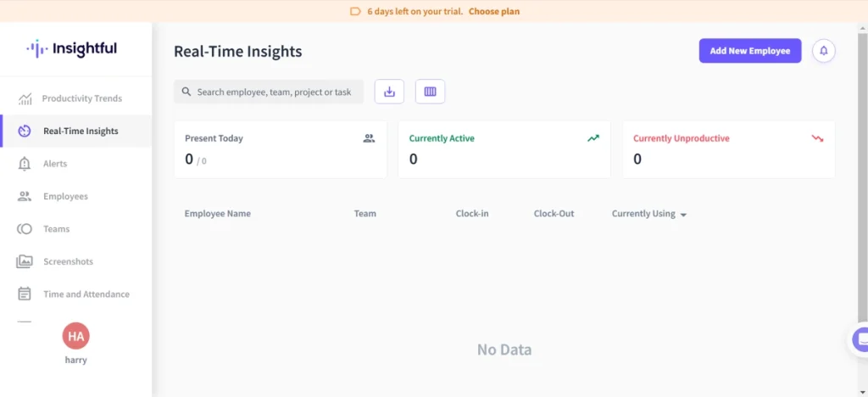Click the trial tag icon in banner
The width and height of the screenshot is (868, 397).
click(x=355, y=11)
